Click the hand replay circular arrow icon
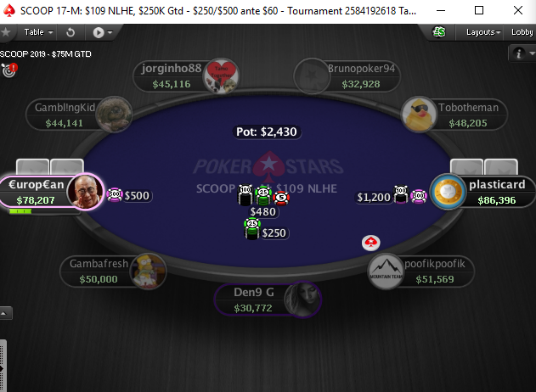 71,32
